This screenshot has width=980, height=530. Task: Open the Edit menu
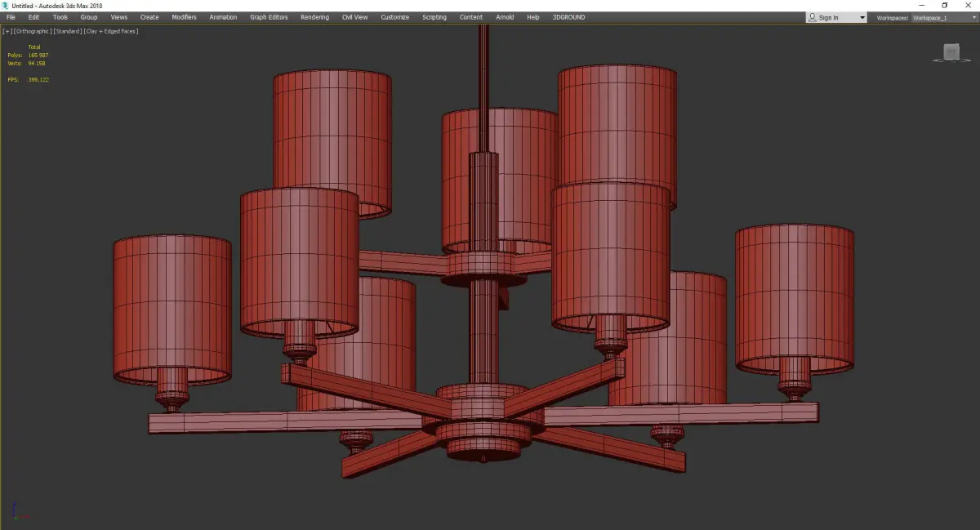[33, 17]
